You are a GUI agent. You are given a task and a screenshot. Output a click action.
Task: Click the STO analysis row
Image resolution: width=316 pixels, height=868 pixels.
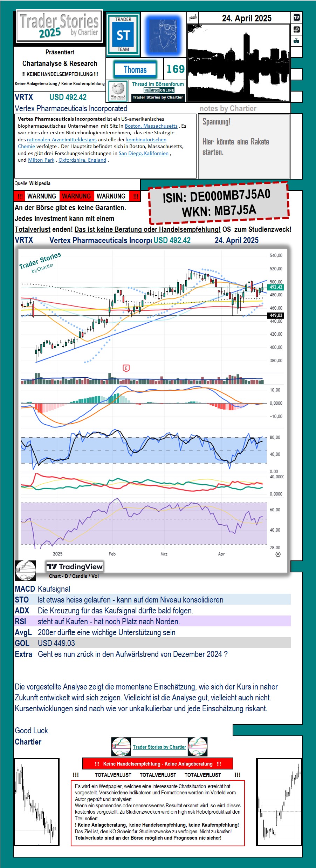coord(153,600)
